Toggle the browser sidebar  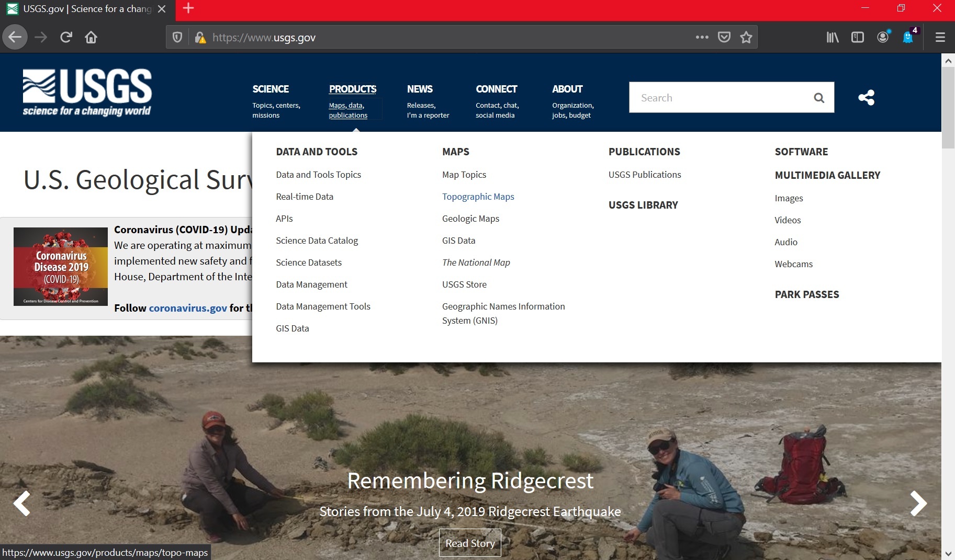coord(857,37)
